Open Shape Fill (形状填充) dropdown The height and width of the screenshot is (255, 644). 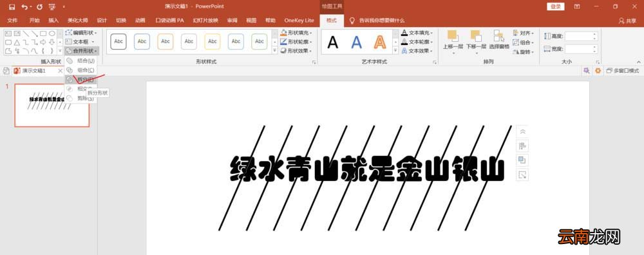click(296, 32)
